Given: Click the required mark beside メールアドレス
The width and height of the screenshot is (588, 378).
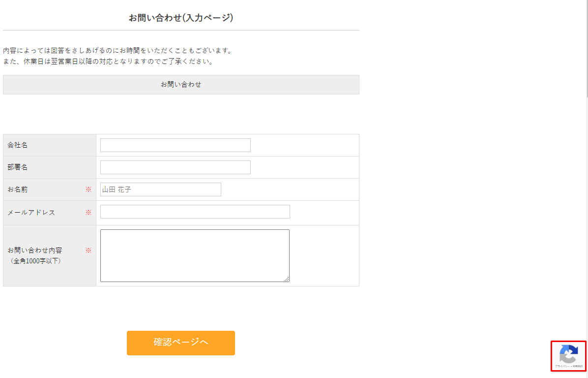Looking at the screenshot, I should tap(88, 213).
